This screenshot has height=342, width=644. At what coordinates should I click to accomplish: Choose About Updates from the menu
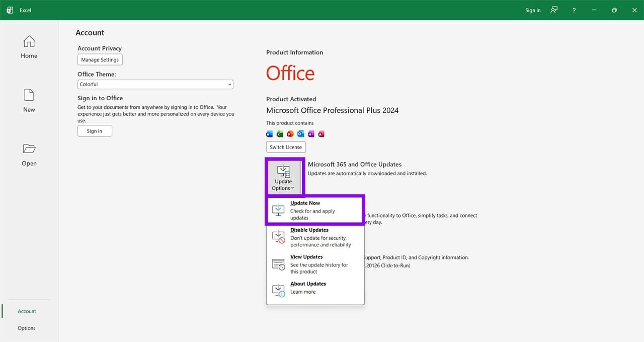pos(315,290)
